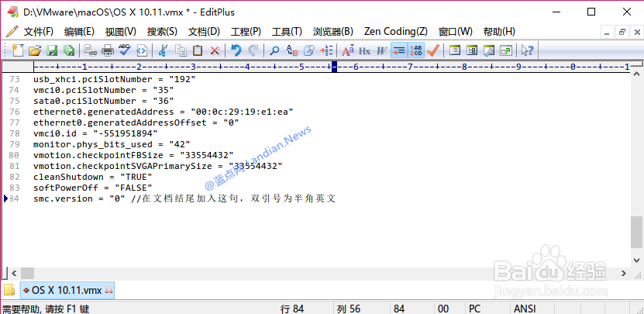Image resolution: width=644 pixels, height=314 pixels.
Task: Open the Replace A-to-B icon
Action: coord(292,50)
